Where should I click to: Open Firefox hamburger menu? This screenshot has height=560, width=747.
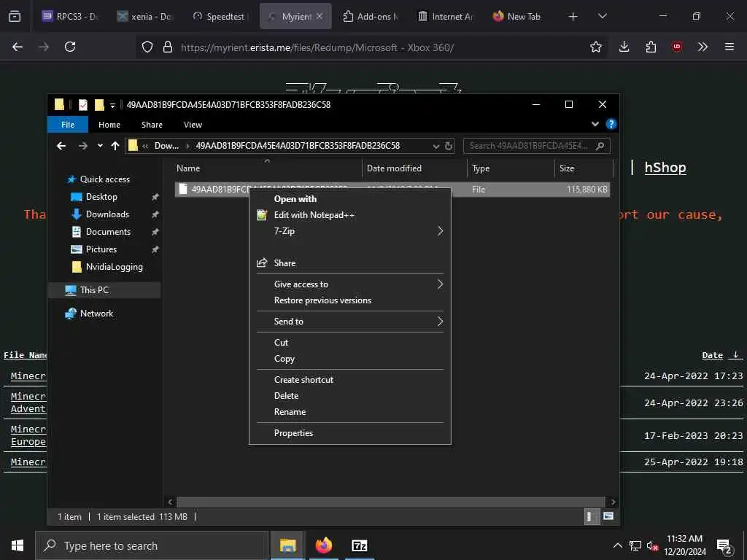click(729, 47)
